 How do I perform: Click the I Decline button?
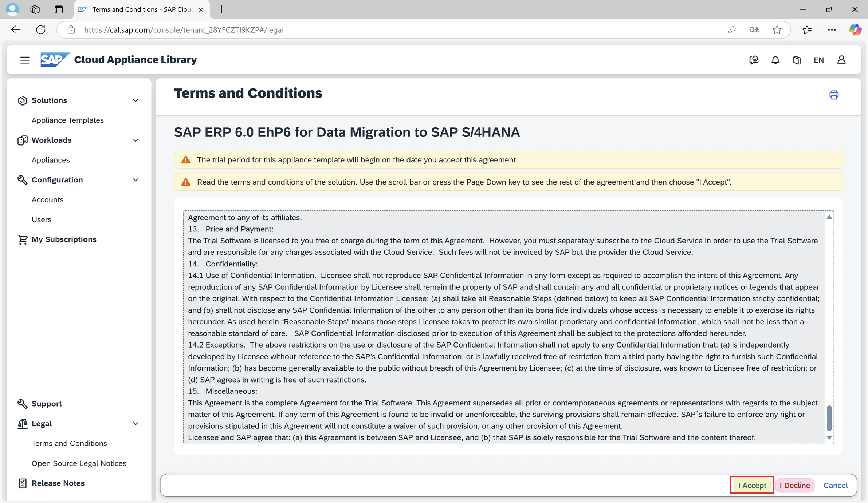click(795, 485)
